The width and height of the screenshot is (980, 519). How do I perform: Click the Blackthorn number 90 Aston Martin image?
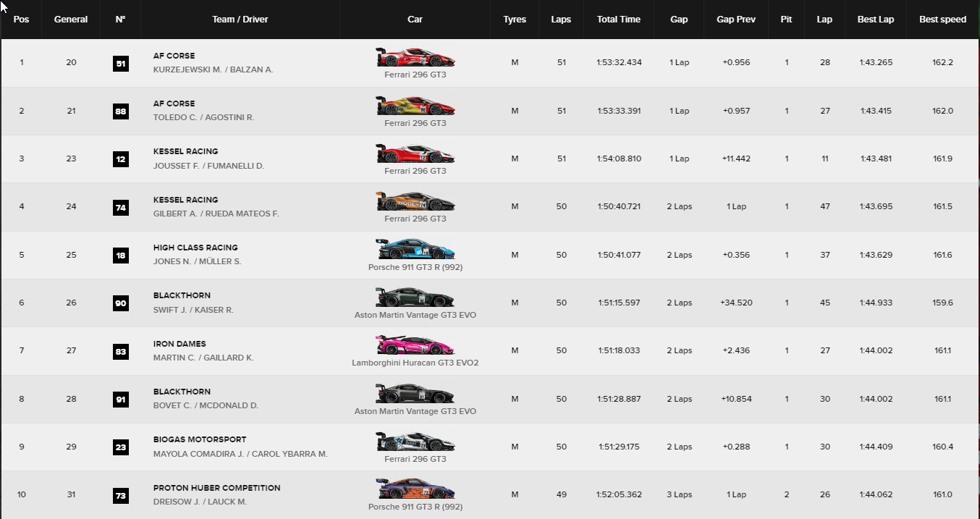[x=415, y=298]
